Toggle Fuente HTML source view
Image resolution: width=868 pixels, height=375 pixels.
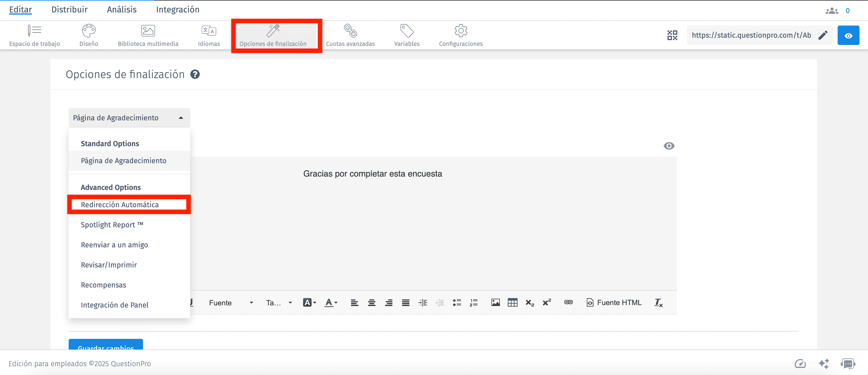point(614,302)
